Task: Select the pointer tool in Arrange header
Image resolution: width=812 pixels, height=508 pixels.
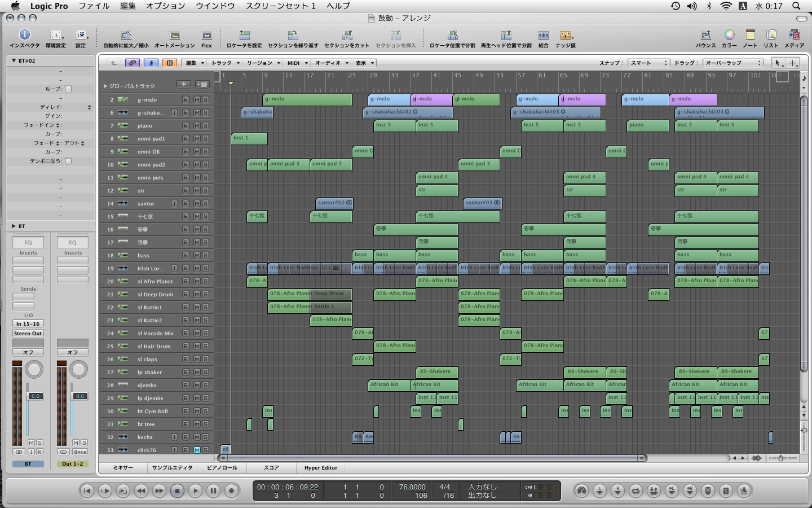Action: click(x=778, y=63)
